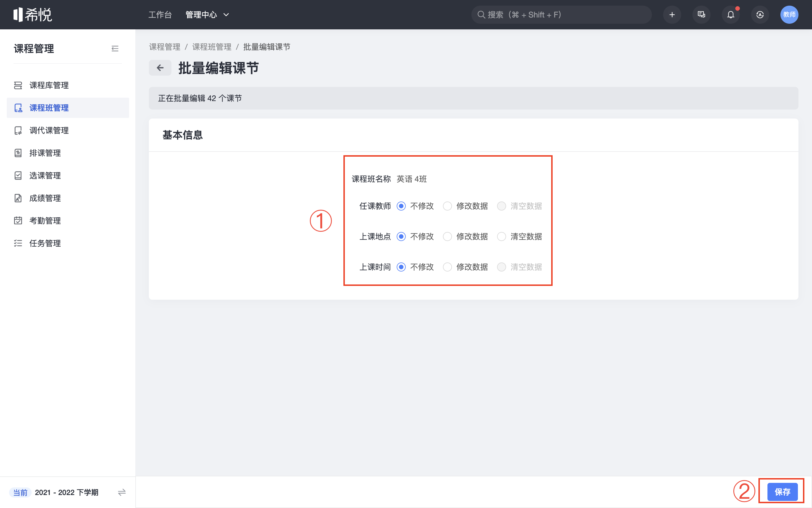This screenshot has width=812, height=508.
Task: Click the 课程班管理 sidebar icon
Action: pos(18,108)
